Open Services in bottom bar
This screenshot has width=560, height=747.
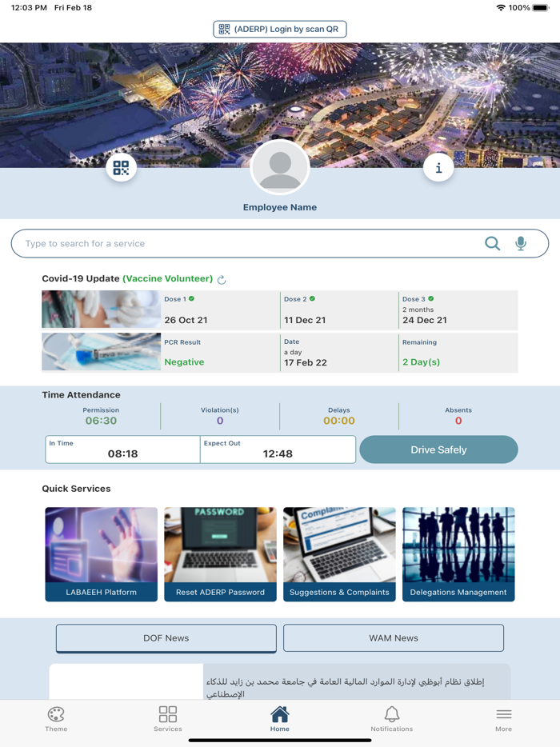tap(168, 719)
